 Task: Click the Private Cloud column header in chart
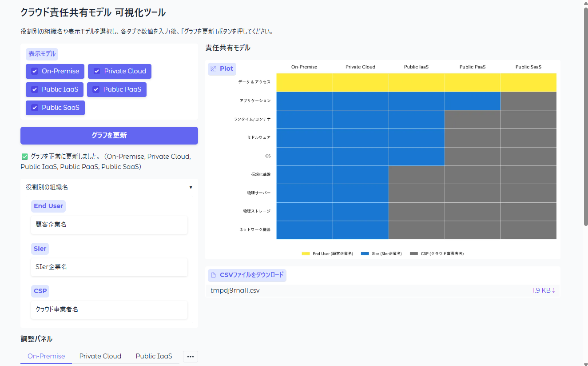tap(360, 67)
